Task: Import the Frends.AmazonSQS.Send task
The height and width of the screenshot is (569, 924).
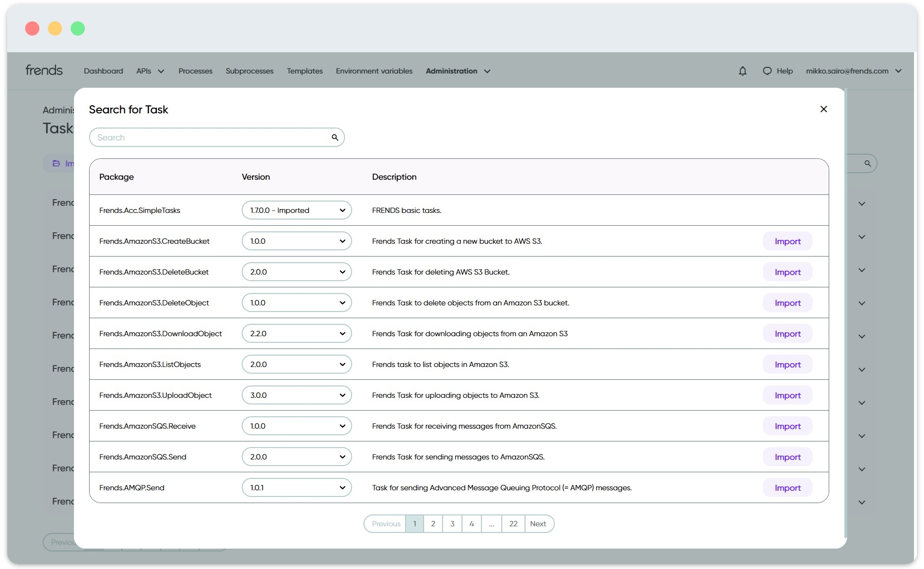Action: [x=787, y=457]
